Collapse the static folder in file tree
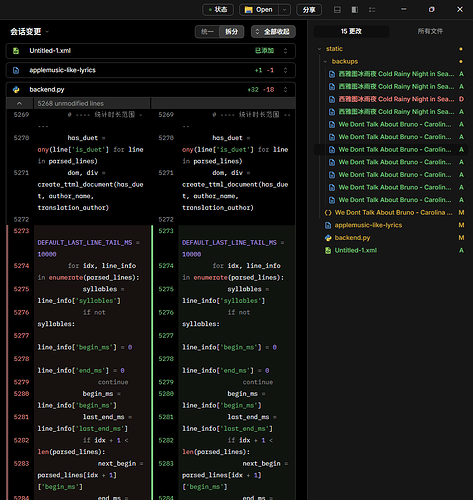Viewport: 473px width, 500px height. click(319, 49)
